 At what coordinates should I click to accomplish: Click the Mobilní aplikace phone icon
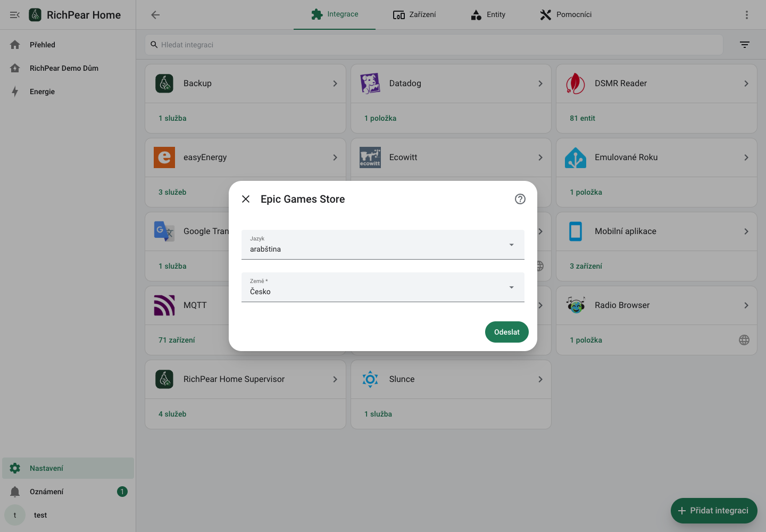pyautogui.click(x=576, y=231)
